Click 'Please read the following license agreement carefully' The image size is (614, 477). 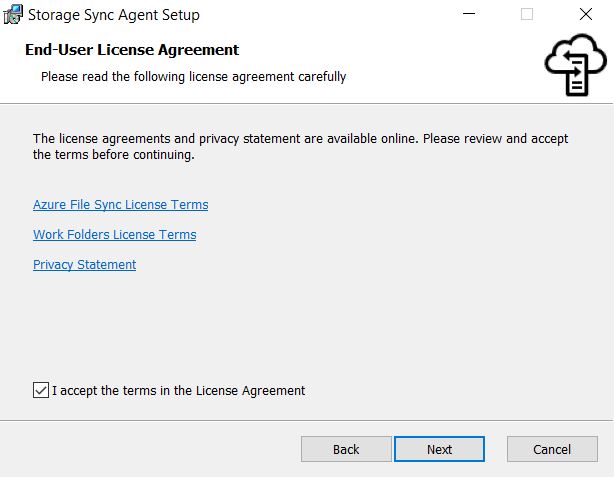(193, 76)
